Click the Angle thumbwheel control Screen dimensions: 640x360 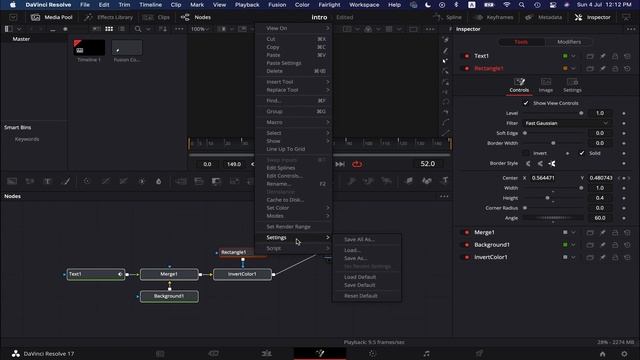pos(553,218)
